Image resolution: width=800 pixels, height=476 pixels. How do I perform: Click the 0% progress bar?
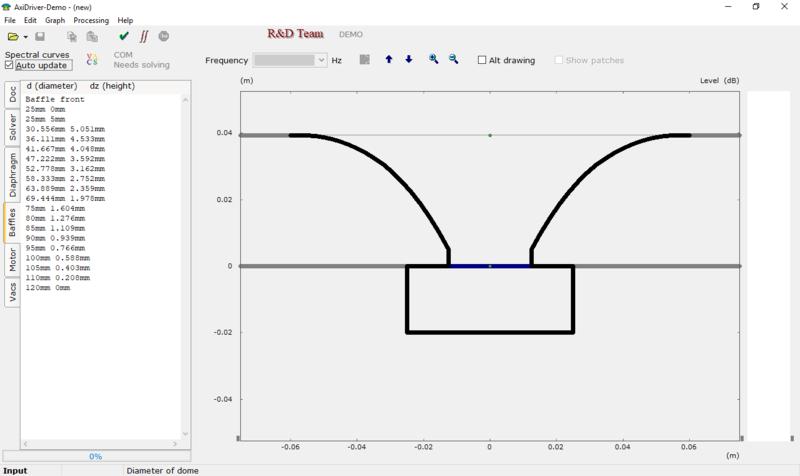click(x=96, y=456)
